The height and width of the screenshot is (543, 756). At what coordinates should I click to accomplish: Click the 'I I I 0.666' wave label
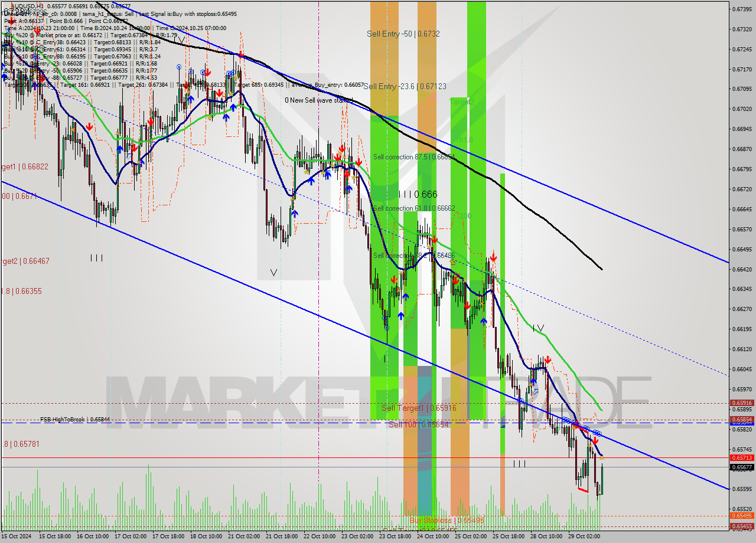[418, 194]
